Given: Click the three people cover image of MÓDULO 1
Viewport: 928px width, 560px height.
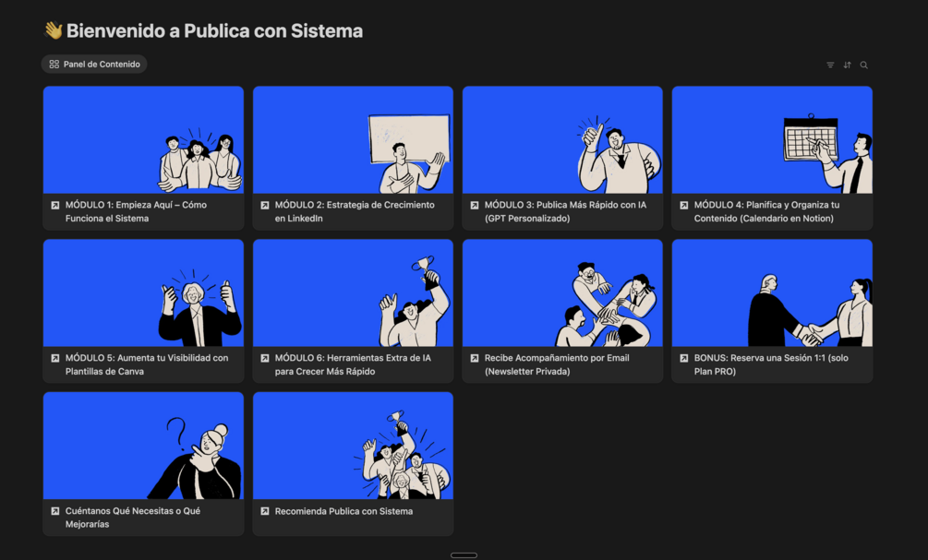Looking at the screenshot, I should (143, 139).
